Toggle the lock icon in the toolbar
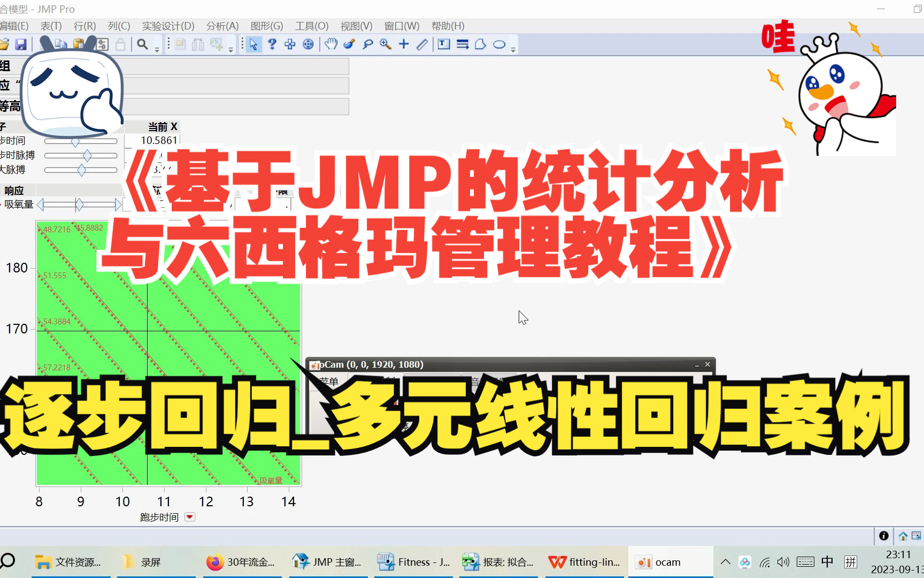Screen dimensions: 924x578 [x=119, y=44]
